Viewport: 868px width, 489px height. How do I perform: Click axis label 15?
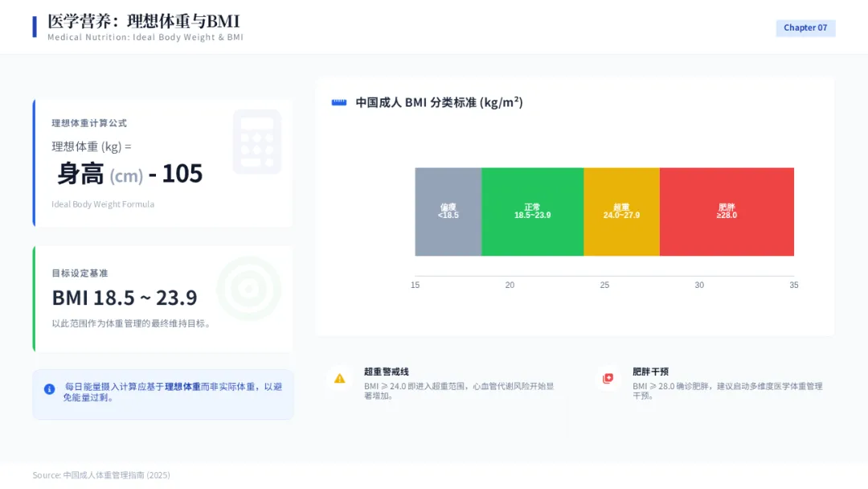click(x=416, y=286)
